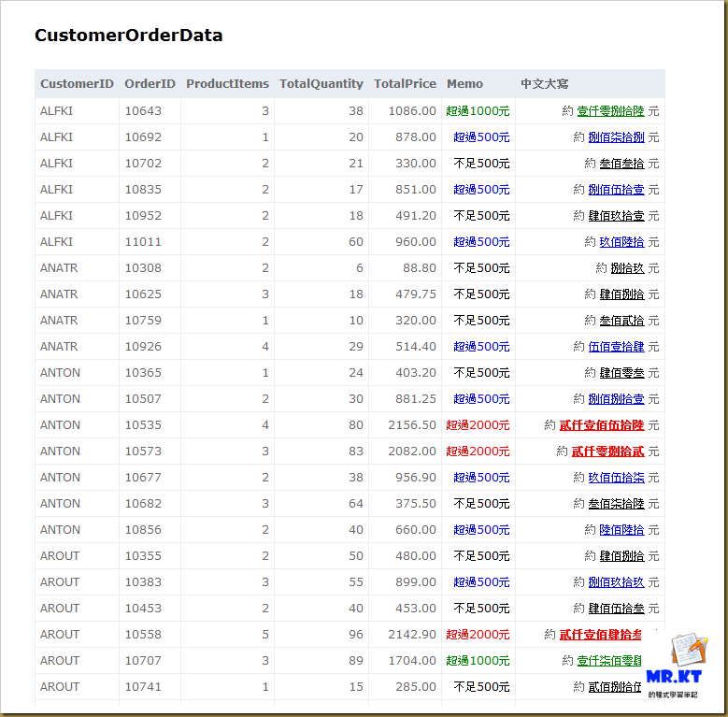Open the 參佰貳拾 link for order 10759

[x=621, y=321]
